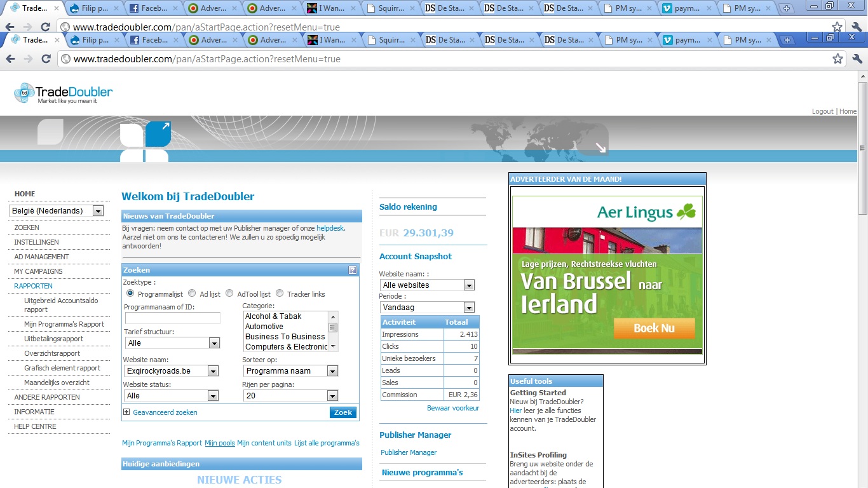
Task: Bookmark the page using the front window's star
Action: (x=837, y=58)
